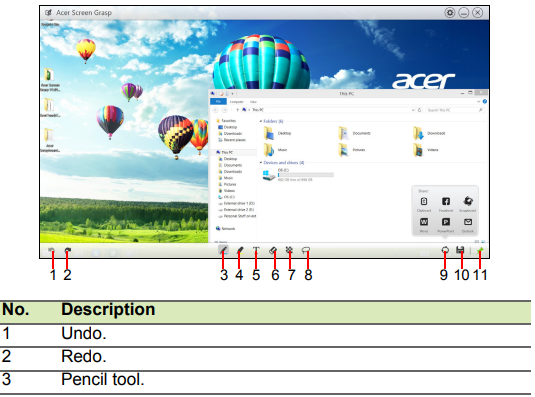Open Acer Scrapboard desktop folder icon
The image size is (535, 397).
coord(50,140)
